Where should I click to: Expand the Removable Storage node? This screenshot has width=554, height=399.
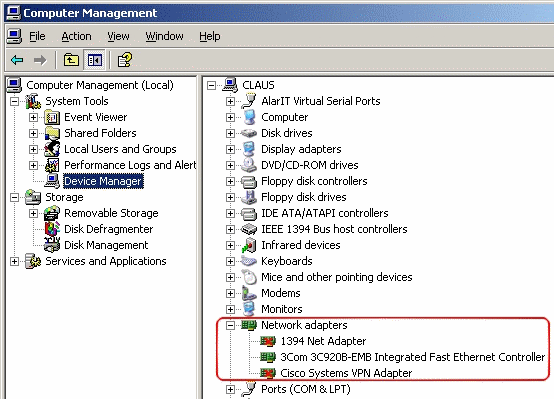[34, 213]
